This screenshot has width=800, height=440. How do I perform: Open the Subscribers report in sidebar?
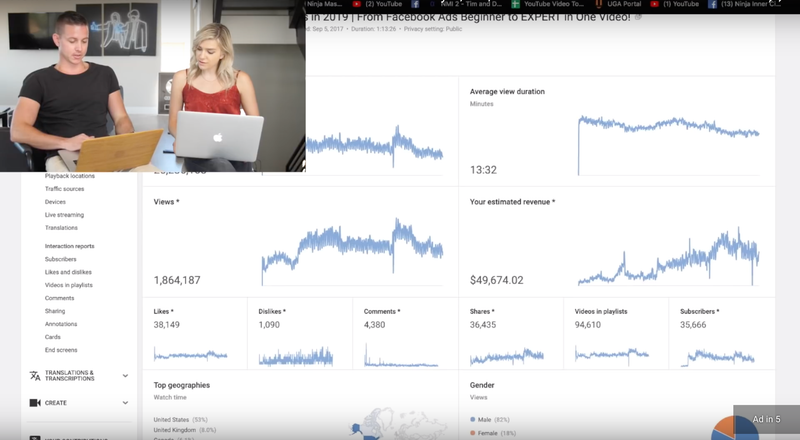click(x=60, y=259)
